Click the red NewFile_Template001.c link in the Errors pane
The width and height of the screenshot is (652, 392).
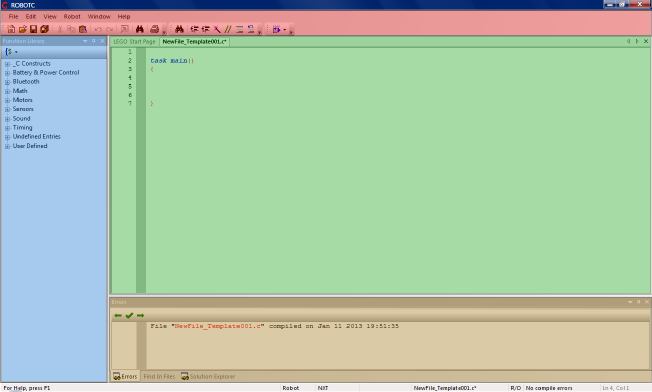[x=218, y=326]
